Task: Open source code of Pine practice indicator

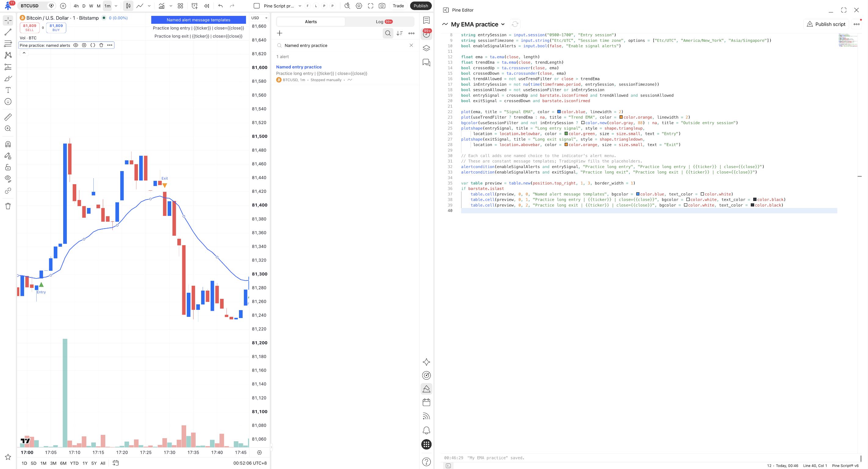Action: [x=93, y=45]
